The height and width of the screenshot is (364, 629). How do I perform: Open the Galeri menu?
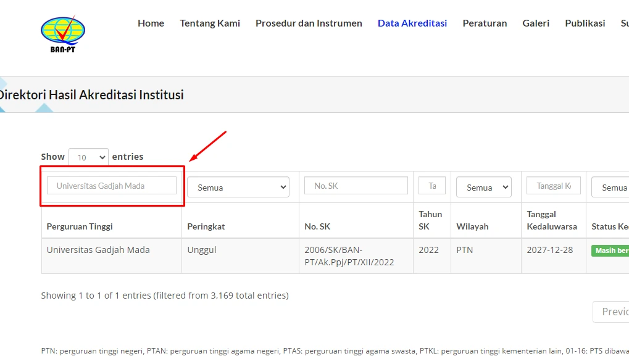(536, 23)
